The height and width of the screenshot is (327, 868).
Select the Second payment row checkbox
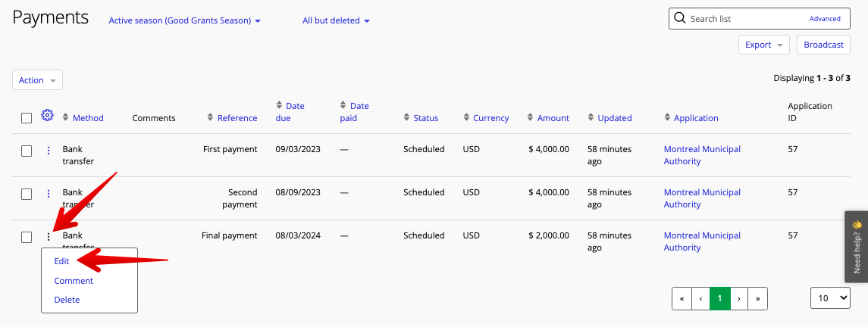27,194
